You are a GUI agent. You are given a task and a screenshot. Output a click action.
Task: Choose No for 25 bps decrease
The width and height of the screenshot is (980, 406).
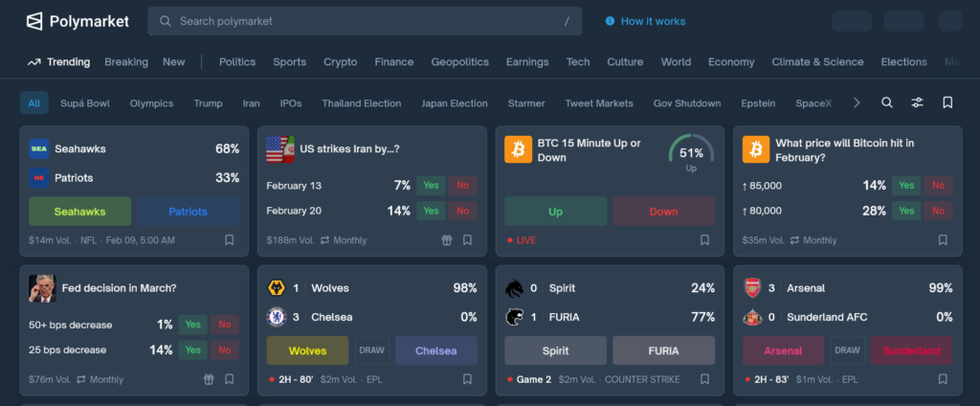(x=225, y=350)
